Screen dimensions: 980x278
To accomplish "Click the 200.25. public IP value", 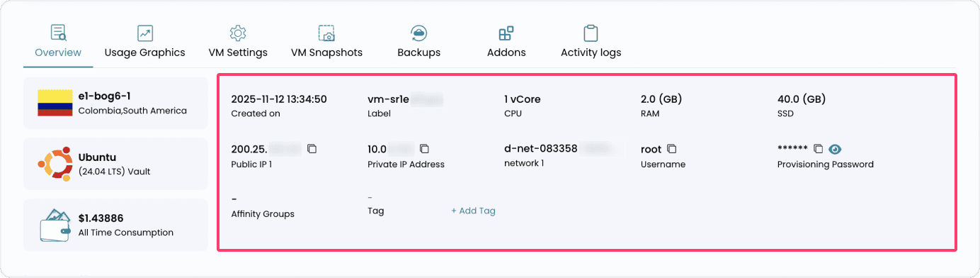I will [249, 149].
